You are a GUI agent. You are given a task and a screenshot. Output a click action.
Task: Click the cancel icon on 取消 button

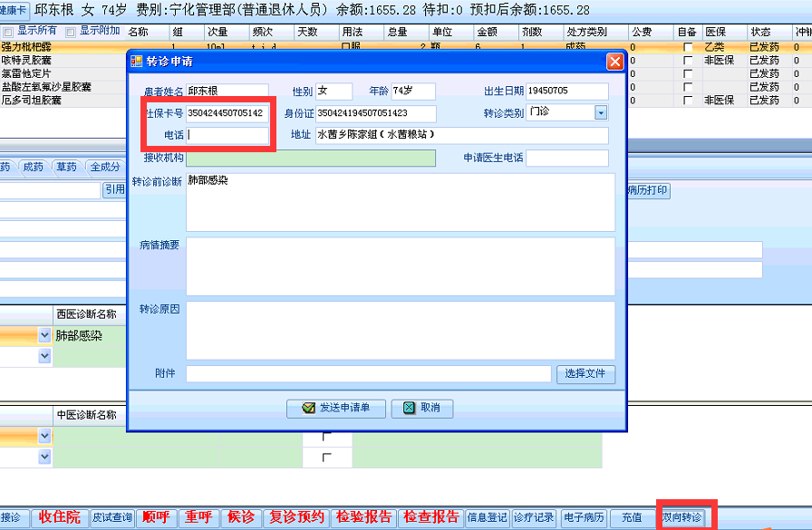click(x=409, y=409)
